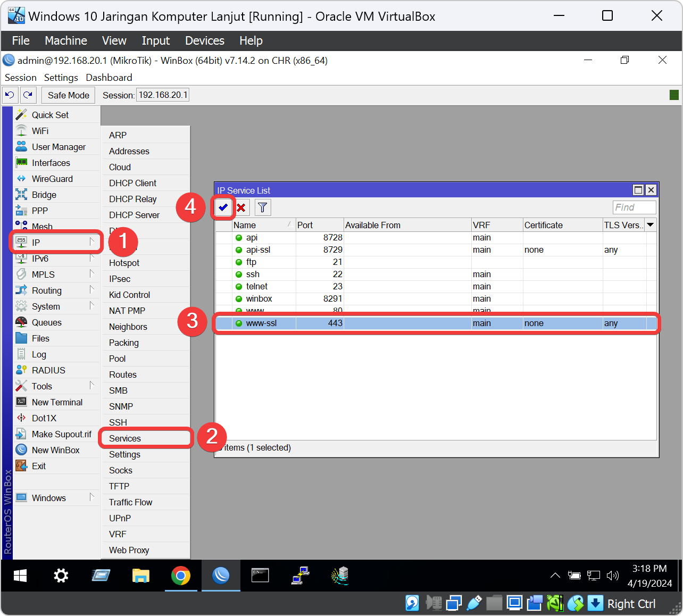Select the winbox service row
The height and width of the screenshot is (616, 683).
click(x=436, y=299)
